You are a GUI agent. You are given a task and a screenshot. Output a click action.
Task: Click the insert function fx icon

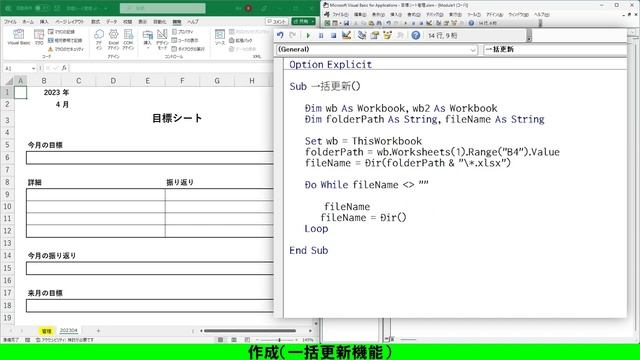pos(64,68)
